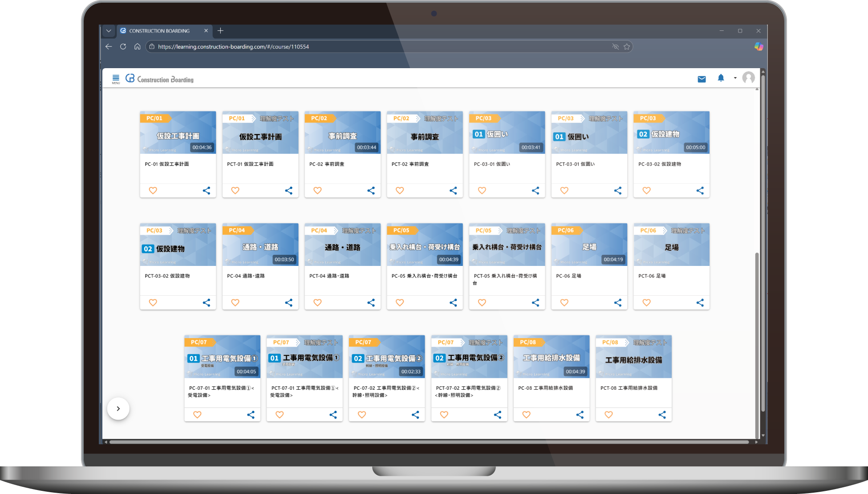Reload the page with refresh icon
This screenshot has height=494, width=868.
tap(123, 46)
